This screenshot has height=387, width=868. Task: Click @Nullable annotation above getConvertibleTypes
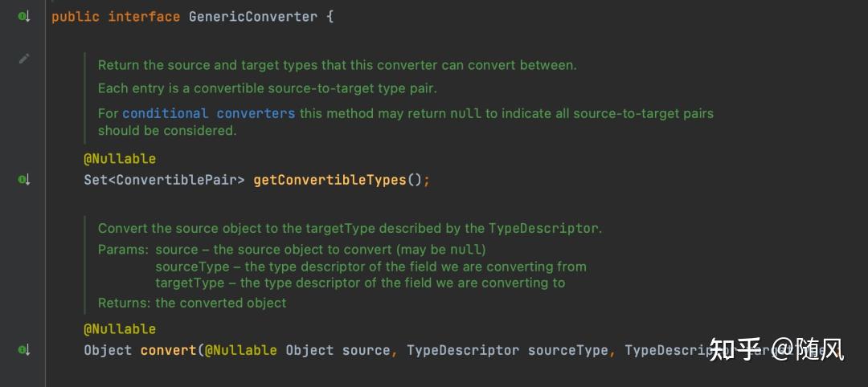[x=120, y=159]
